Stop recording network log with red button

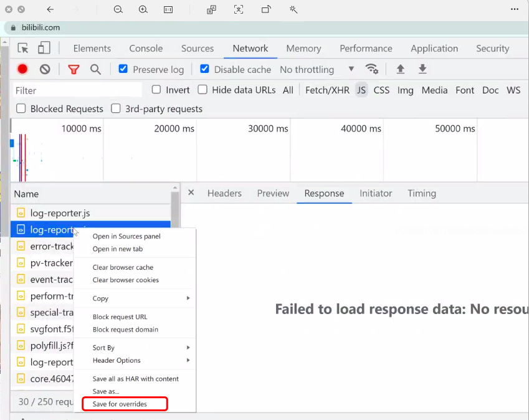(x=22, y=69)
